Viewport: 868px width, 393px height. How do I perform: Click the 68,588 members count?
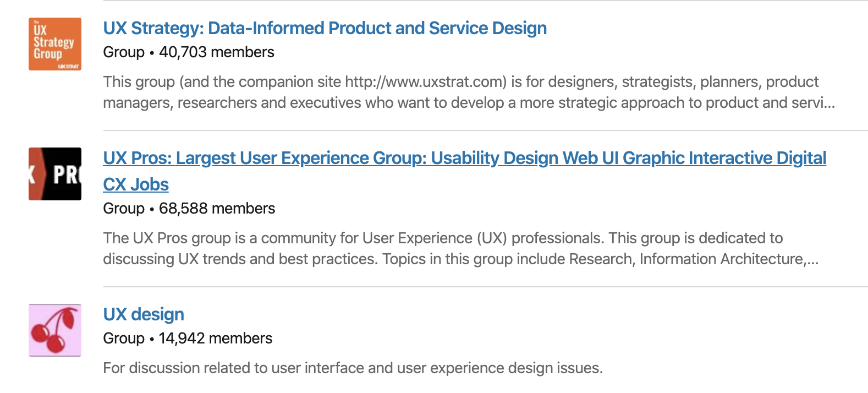pyautogui.click(x=217, y=209)
